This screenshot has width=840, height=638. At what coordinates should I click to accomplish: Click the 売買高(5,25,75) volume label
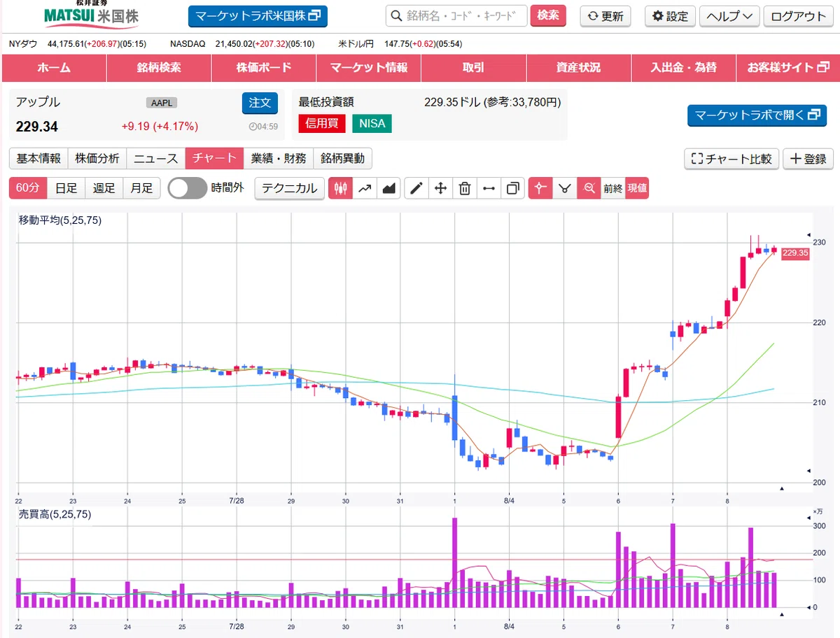point(55,514)
